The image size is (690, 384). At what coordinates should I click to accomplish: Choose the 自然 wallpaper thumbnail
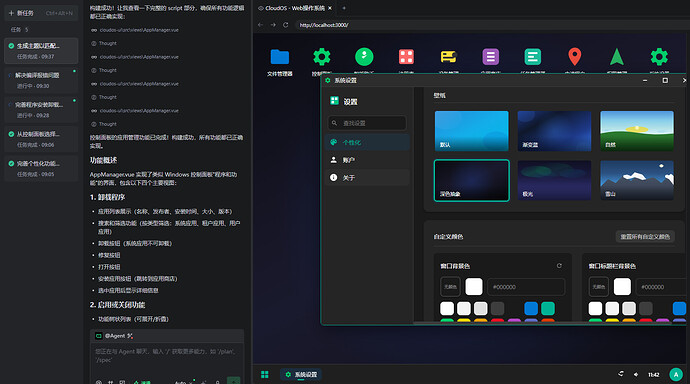tap(637, 131)
